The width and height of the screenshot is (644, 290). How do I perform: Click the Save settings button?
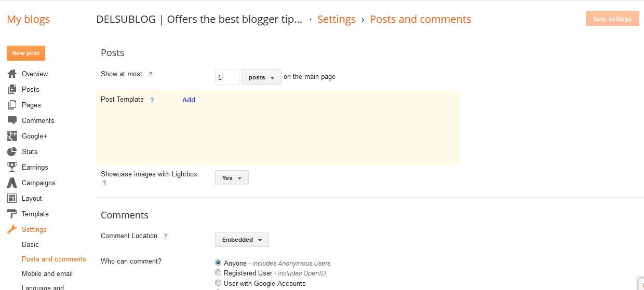coord(612,19)
